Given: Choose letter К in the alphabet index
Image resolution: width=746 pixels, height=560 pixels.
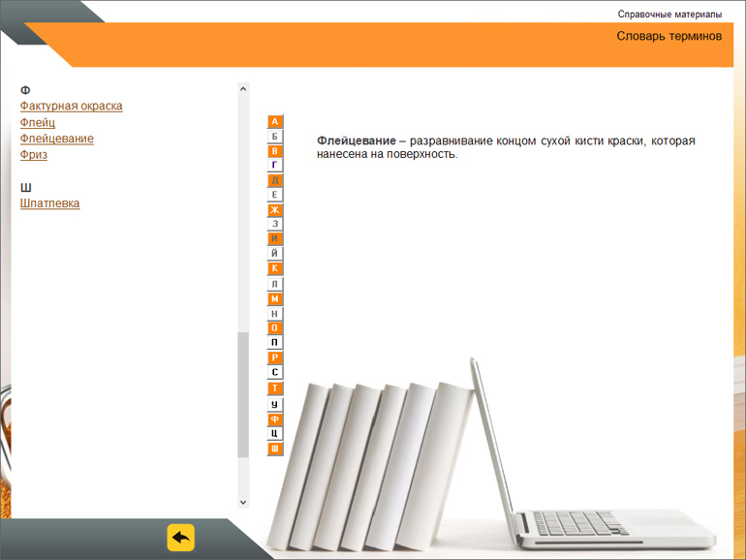Looking at the screenshot, I should tap(275, 268).
